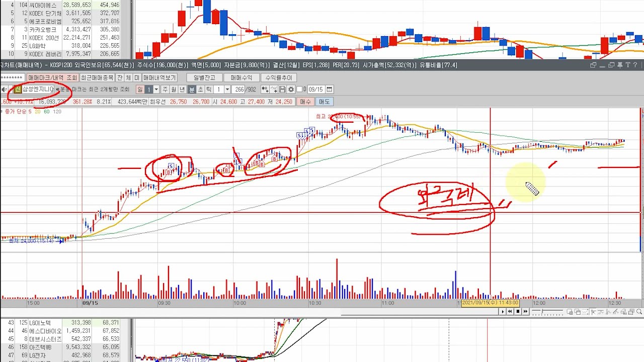Open 매매마크/내역 조회 tab
This screenshot has width=644, height=362.
tap(53, 77)
